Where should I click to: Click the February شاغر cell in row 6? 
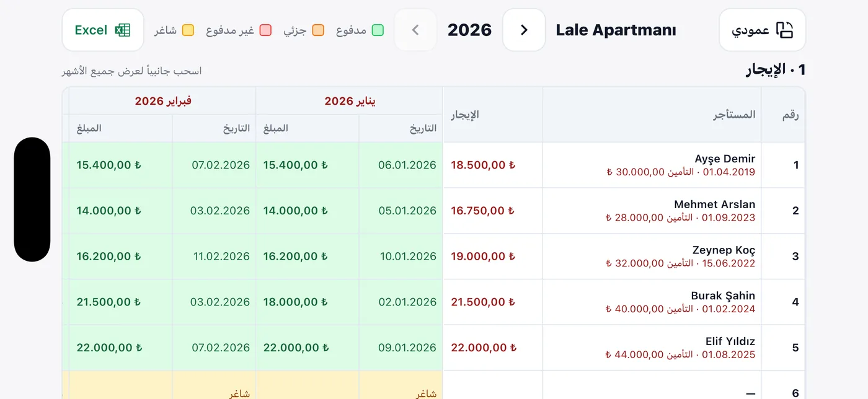pos(239,393)
